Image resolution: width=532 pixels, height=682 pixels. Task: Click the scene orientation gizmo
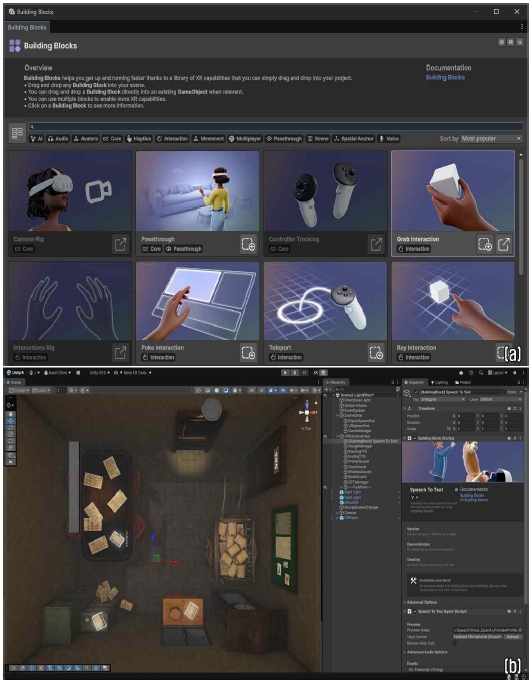307,412
